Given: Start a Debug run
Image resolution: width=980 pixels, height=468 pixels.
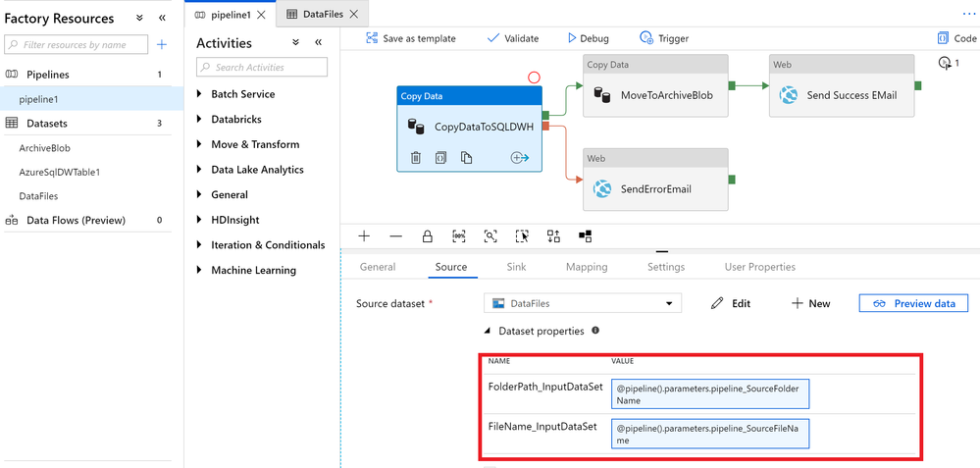Looking at the screenshot, I should click(x=589, y=38).
